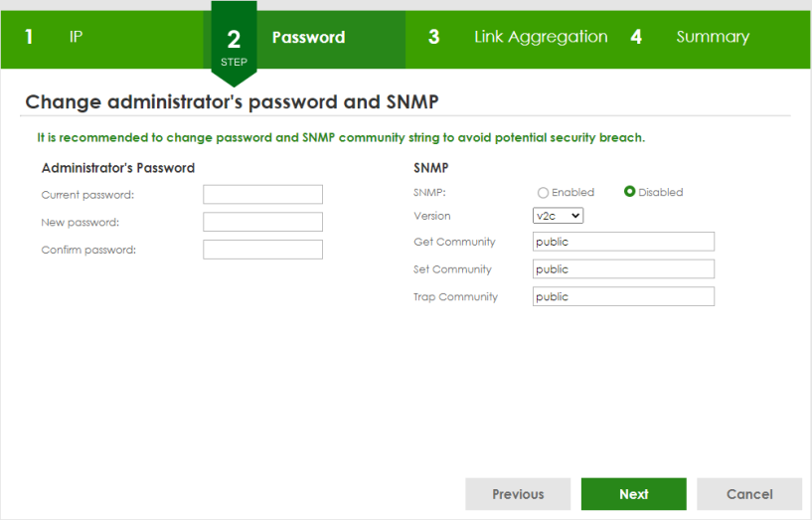Viewport: 812px width, 520px height.
Task: Click the Confirm password field
Action: coord(262,250)
